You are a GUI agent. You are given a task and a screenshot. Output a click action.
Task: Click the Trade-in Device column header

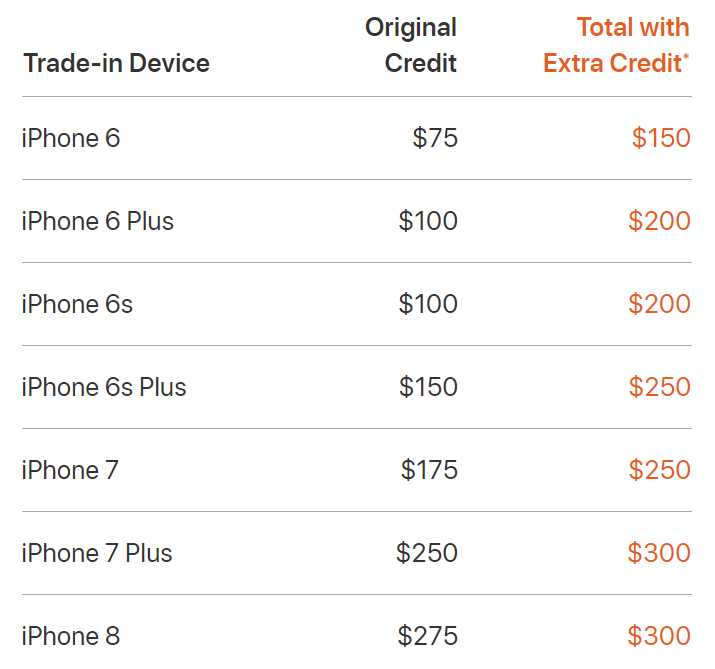(116, 63)
